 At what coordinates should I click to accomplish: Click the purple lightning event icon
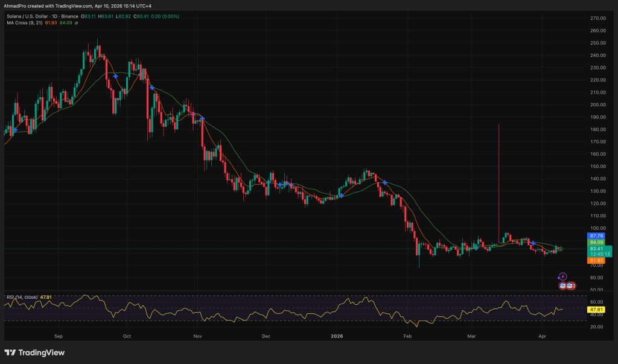(562, 276)
